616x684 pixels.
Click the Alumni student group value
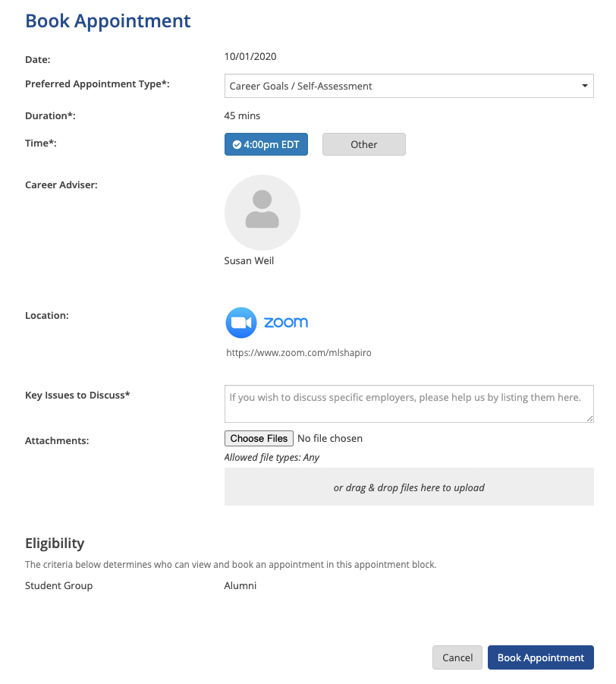(240, 585)
